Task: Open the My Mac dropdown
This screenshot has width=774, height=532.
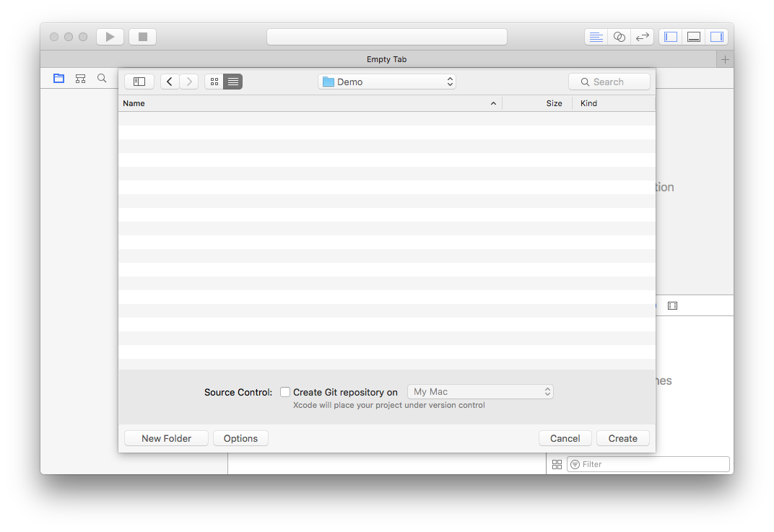Action: pyautogui.click(x=481, y=392)
